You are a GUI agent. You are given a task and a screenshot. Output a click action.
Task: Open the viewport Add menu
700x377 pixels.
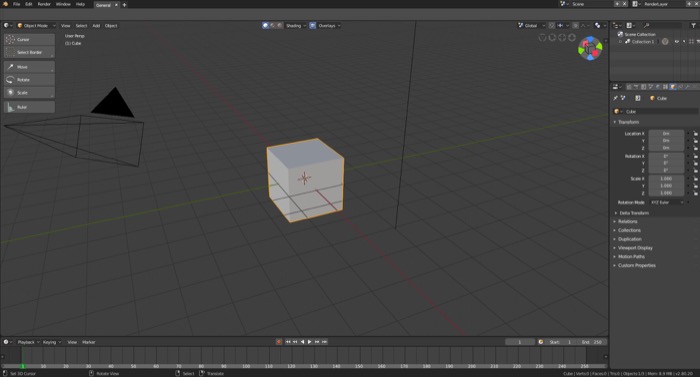pyautogui.click(x=96, y=25)
